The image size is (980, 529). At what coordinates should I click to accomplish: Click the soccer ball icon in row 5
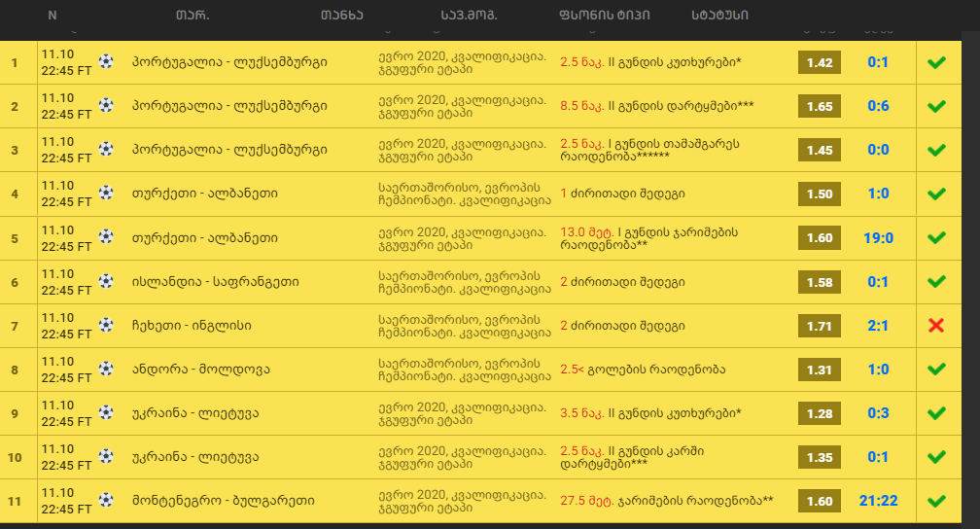click(106, 236)
